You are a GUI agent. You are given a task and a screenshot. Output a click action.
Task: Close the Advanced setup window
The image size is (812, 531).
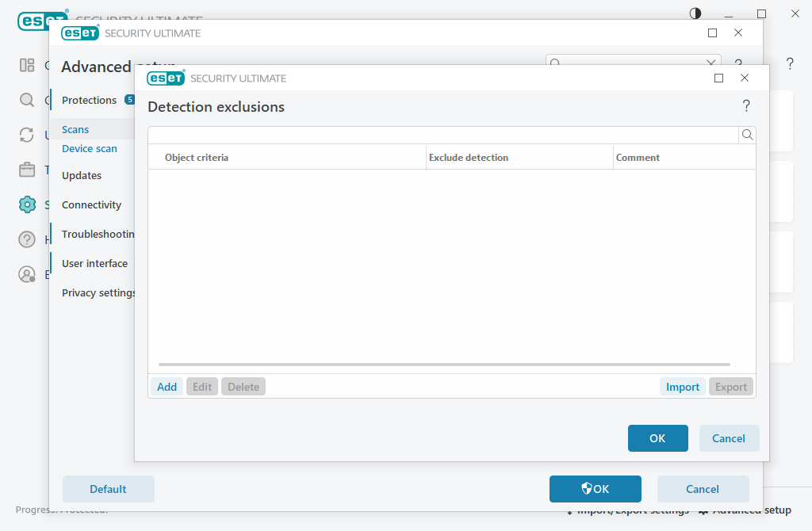(x=738, y=32)
